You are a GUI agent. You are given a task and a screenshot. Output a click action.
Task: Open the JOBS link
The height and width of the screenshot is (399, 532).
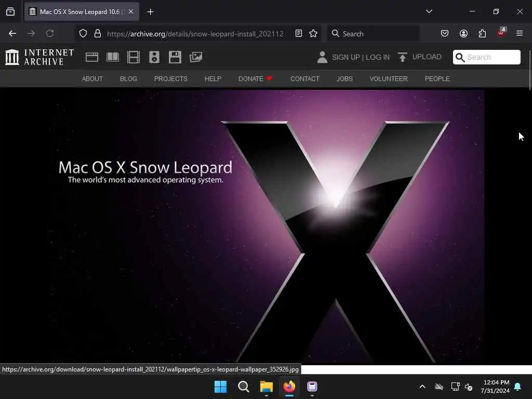(x=345, y=79)
